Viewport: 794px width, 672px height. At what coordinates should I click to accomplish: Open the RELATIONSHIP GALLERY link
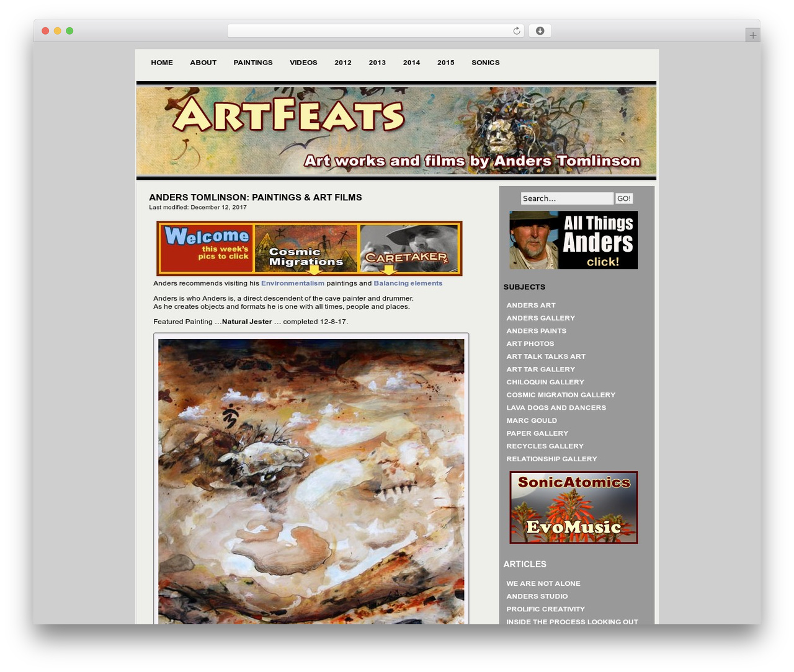tap(552, 459)
